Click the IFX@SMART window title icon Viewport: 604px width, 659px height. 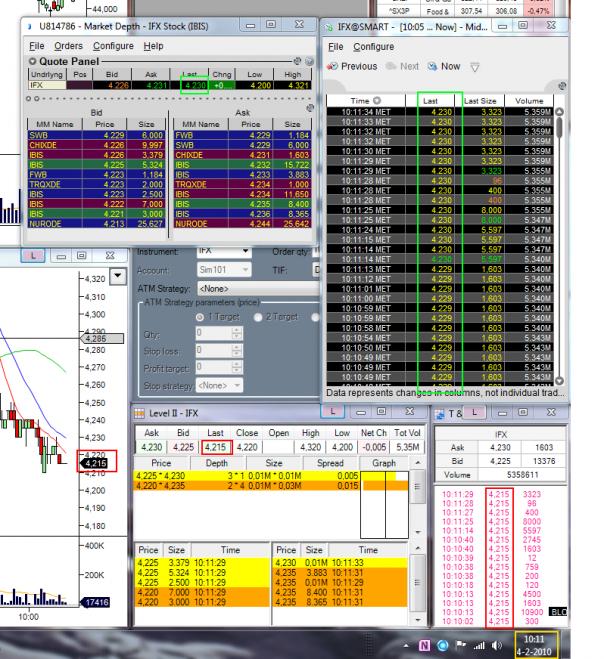point(329,27)
